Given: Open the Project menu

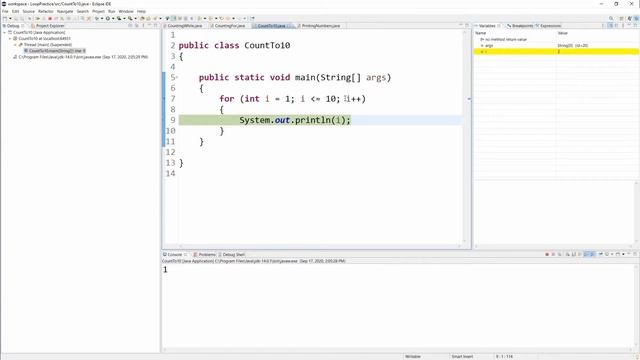Looking at the screenshot, I should (98, 11).
